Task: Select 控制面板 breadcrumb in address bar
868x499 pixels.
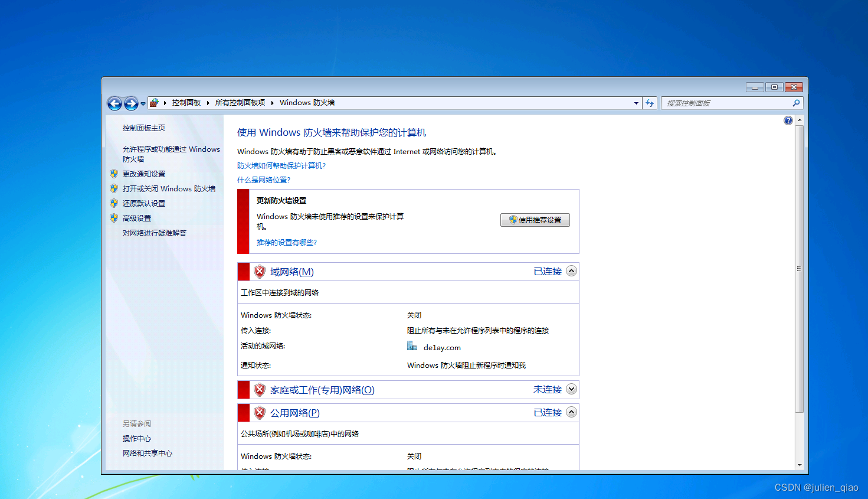Action: [x=186, y=103]
